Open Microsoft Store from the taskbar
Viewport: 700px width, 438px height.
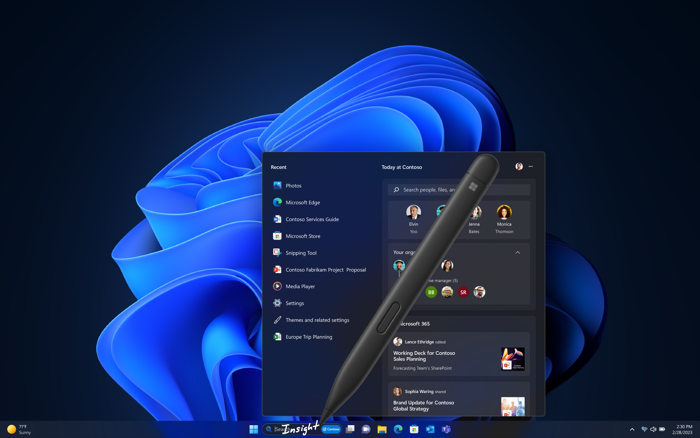414,429
